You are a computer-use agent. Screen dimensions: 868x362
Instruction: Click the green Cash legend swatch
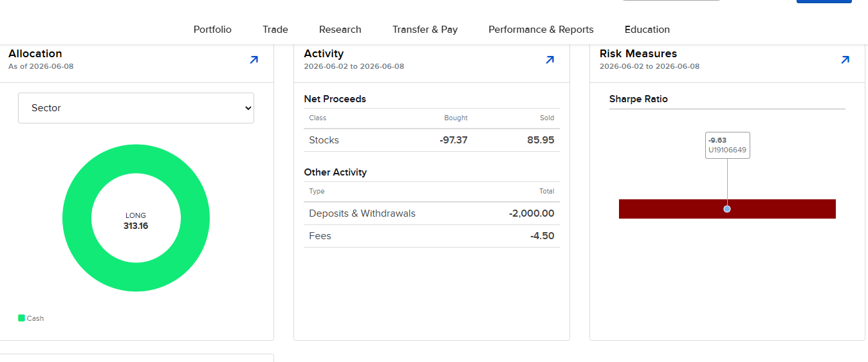click(21, 318)
